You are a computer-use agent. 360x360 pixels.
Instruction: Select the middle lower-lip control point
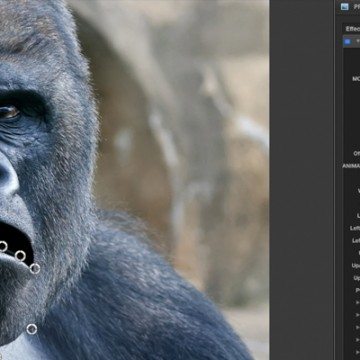[20, 256]
